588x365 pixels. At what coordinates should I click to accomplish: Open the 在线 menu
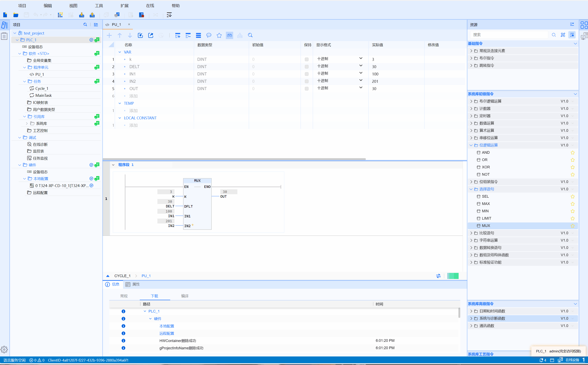coord(150,5)
